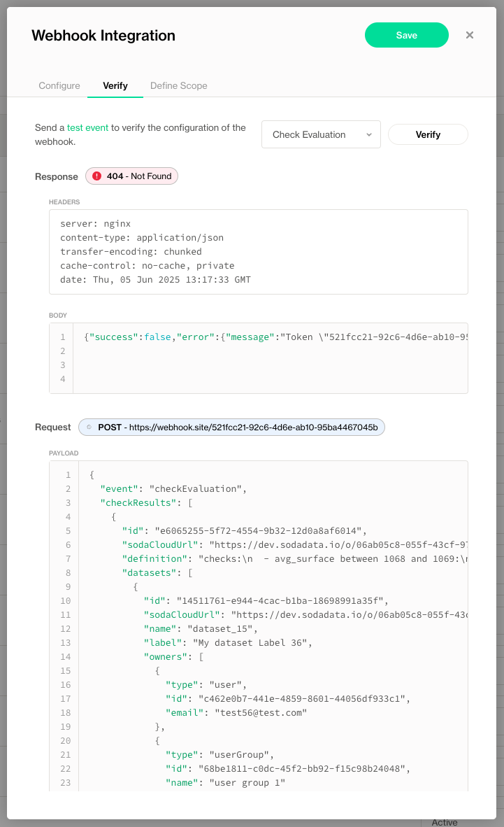
Task: Click the "event" key in the payload
Action: click(120, 488)
